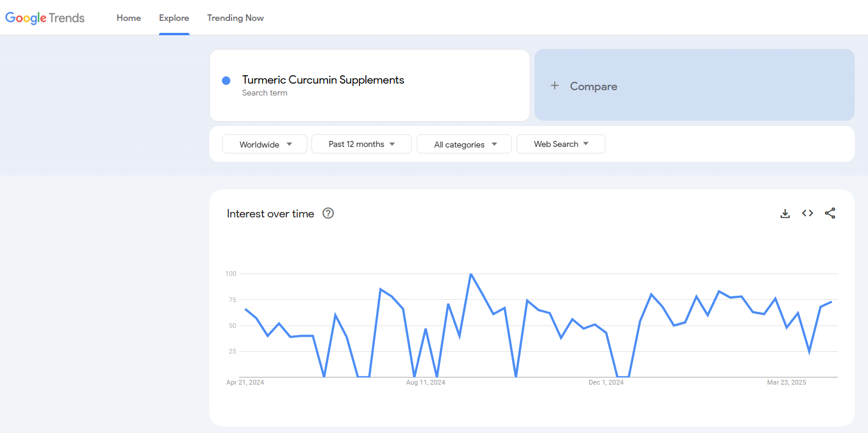Image resolution: width=868 pixels, height=433 pixels.
Task: Click the 100 value on the y-axis
Action: (x=231, y=274)
